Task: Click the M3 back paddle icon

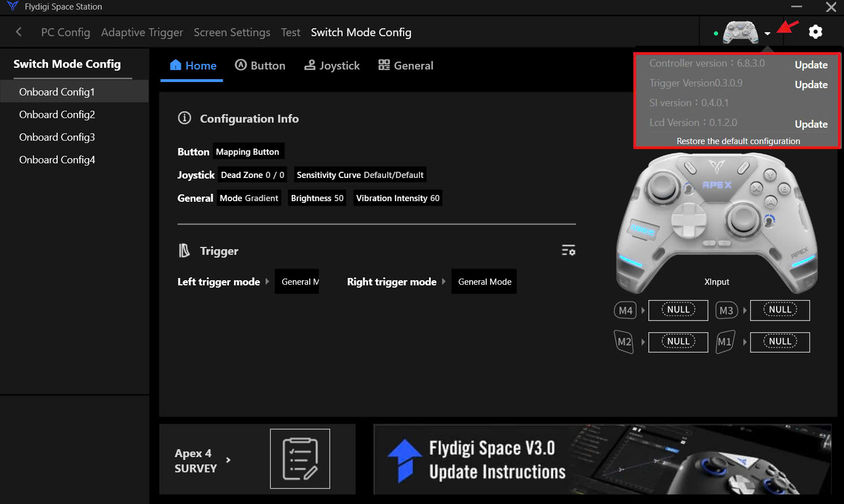Action: point(726,310)
